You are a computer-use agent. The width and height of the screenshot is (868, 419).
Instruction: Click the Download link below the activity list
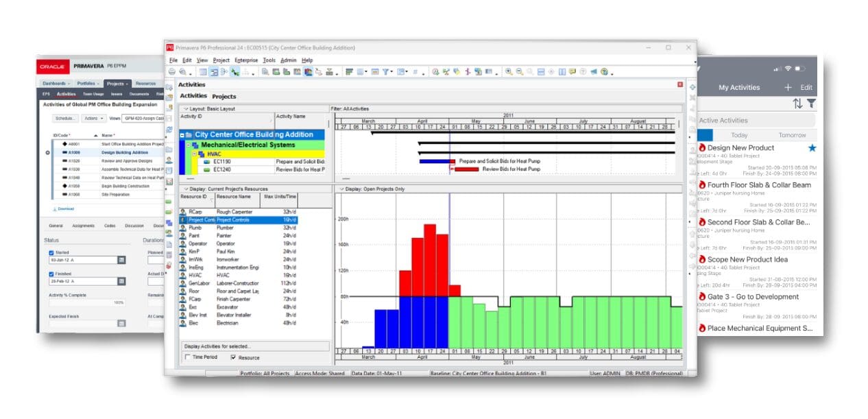pyautogui.click(x=64, y=208)
